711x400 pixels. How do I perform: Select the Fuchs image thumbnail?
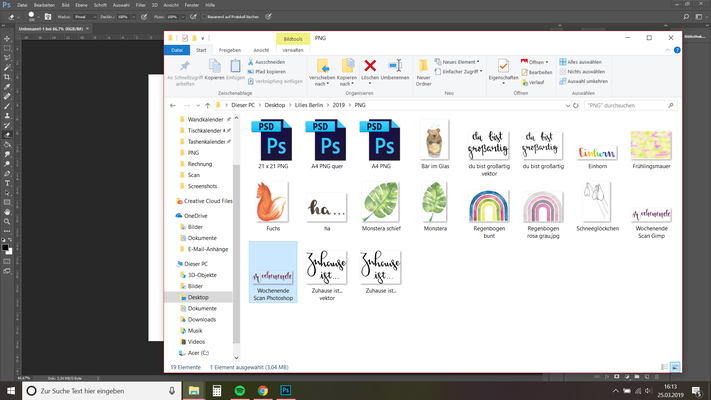(272, 200)
